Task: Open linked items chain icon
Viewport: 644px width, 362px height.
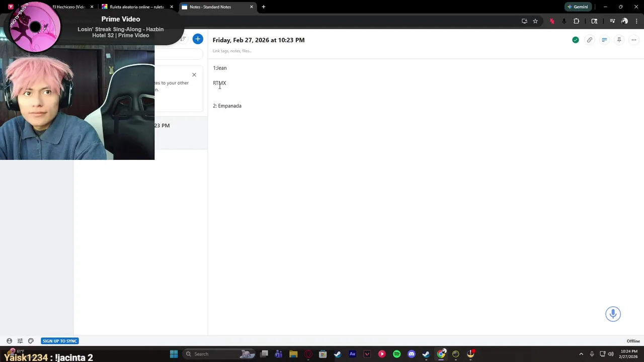Action: [590, 40]
